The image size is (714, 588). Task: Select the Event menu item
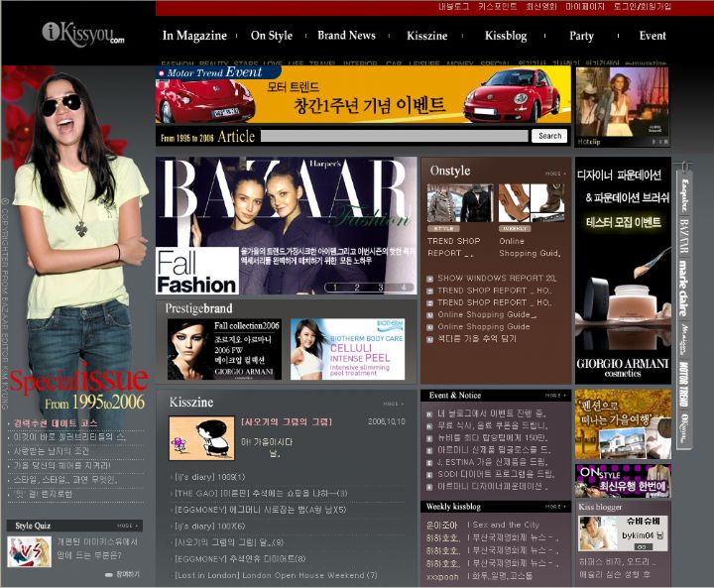(653, 36)
